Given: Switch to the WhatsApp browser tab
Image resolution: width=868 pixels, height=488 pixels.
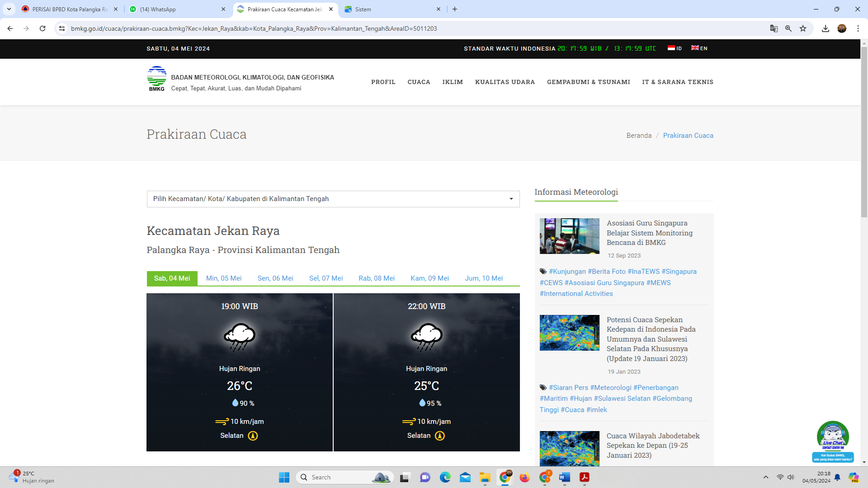Looking at the screenshot, I should [x=177, y=9].
